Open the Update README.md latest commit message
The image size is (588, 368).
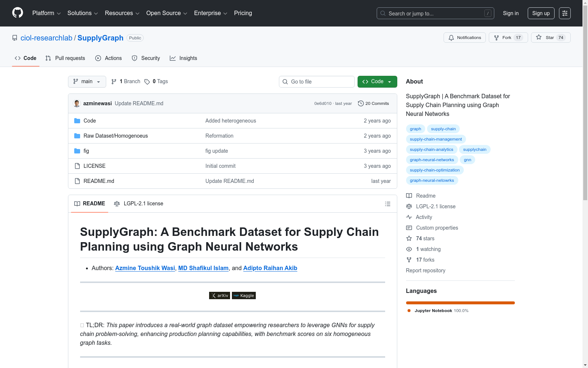(x=139, y=103)
